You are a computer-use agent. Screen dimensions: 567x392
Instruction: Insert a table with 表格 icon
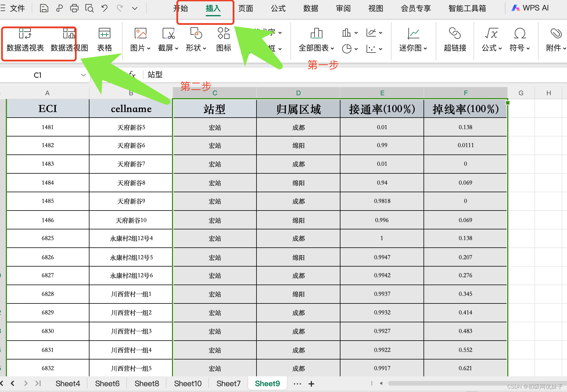[x=104, y=34]
